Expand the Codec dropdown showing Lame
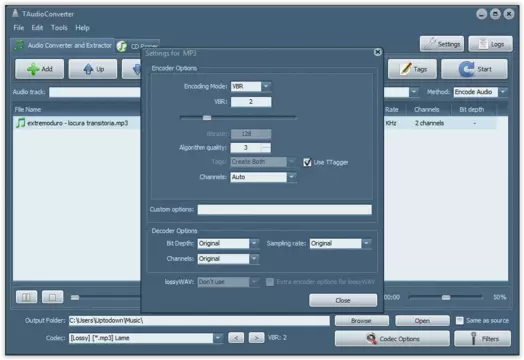This screenshot has width=524, height=360. point(218,338)
